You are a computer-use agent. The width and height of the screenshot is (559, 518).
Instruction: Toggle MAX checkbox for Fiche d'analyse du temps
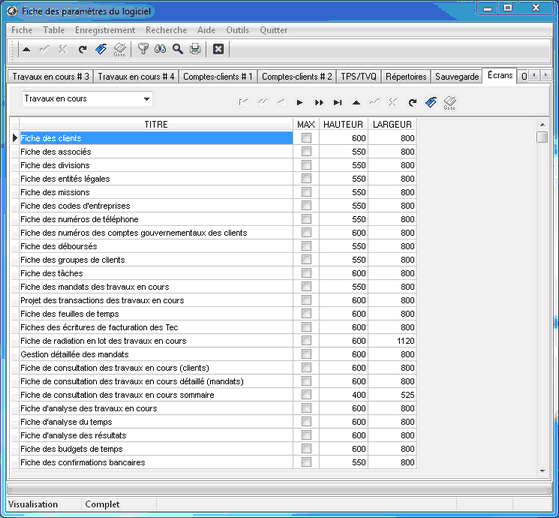tap(306, 422)
